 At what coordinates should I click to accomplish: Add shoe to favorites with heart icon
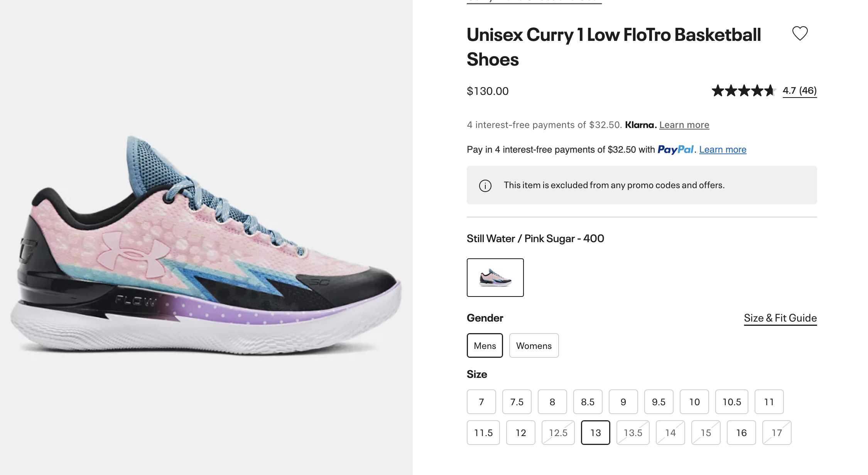coord(800,34)
